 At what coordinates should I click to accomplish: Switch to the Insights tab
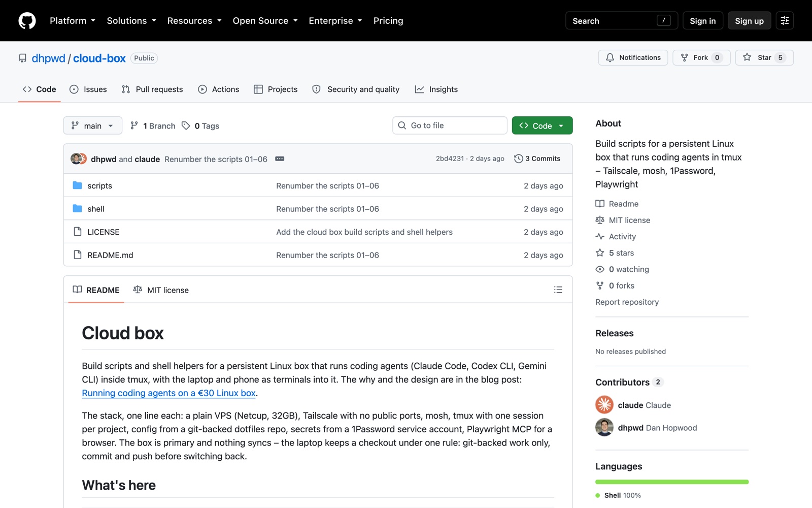point(436,89)
